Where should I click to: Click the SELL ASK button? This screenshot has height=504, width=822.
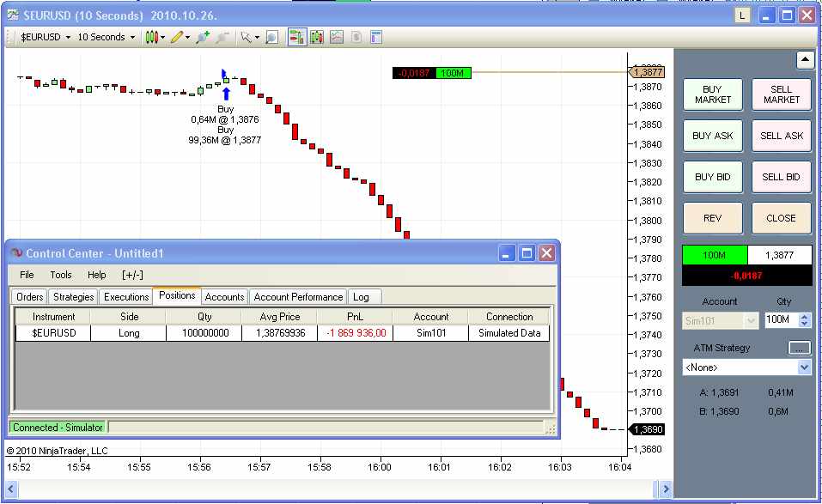pyautogui.click(x=781, y=136)
